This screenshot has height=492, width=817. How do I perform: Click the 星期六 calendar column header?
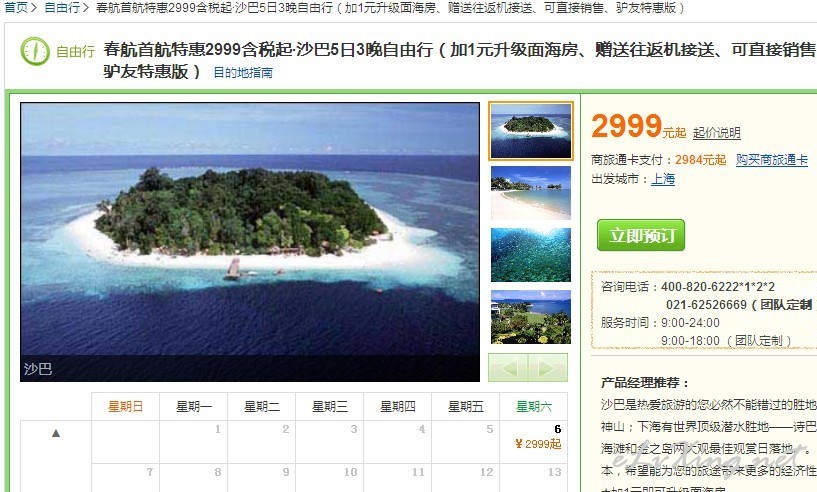(534, 407)
